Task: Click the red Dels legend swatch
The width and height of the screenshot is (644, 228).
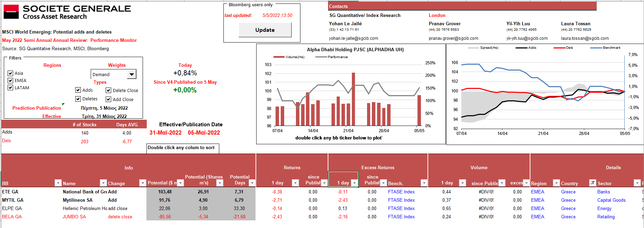Action: [x=559, y=48]
